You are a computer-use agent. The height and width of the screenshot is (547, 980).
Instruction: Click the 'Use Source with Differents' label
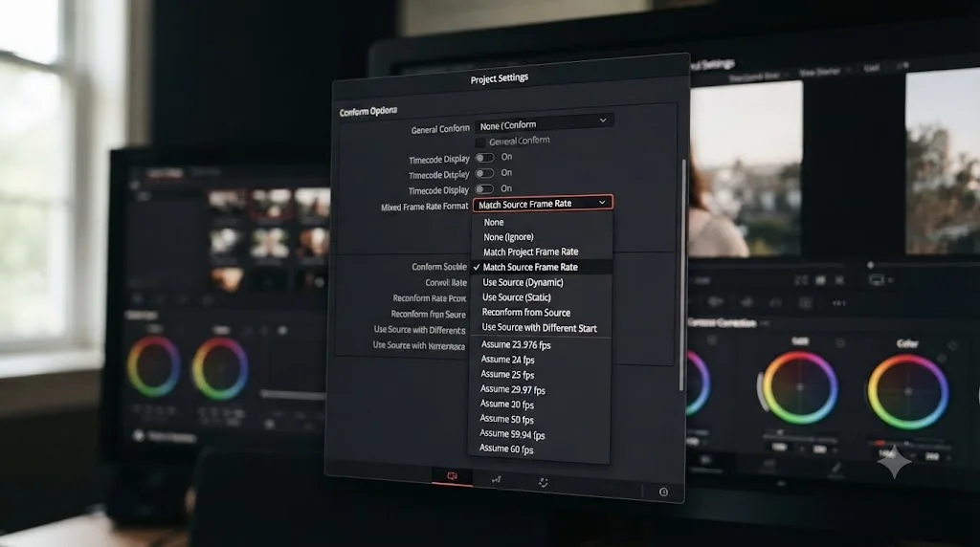tap(419, 330)
